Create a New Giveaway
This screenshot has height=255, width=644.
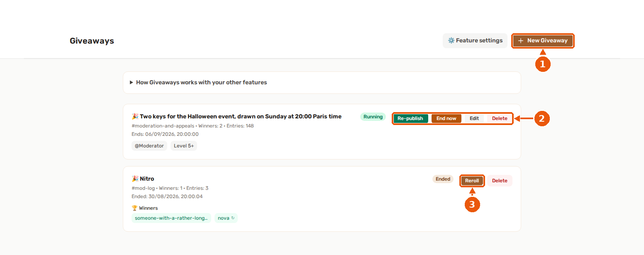pyautogui.click(x=543, y=41)
